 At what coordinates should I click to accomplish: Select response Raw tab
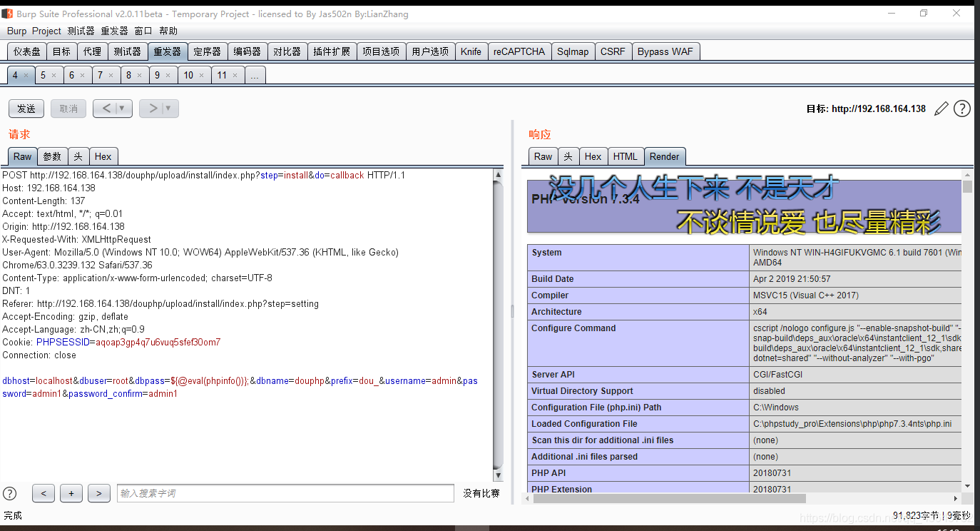(543, 156)
